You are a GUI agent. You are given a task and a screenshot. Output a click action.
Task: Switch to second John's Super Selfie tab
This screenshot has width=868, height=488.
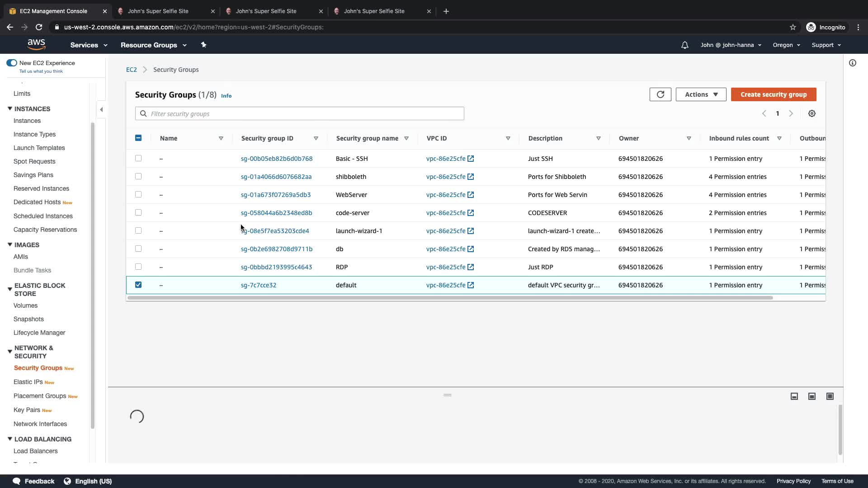coord(266,11)
